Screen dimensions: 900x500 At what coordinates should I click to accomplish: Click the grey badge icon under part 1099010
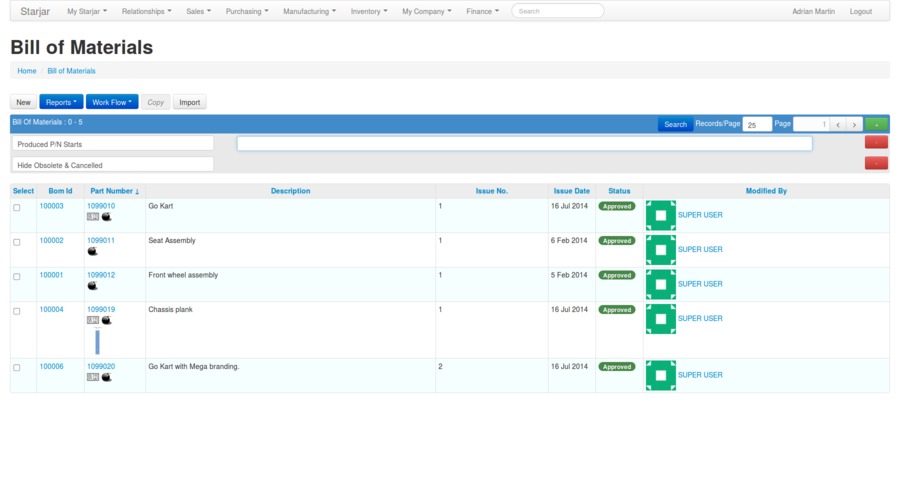click(x=93, y=217)
